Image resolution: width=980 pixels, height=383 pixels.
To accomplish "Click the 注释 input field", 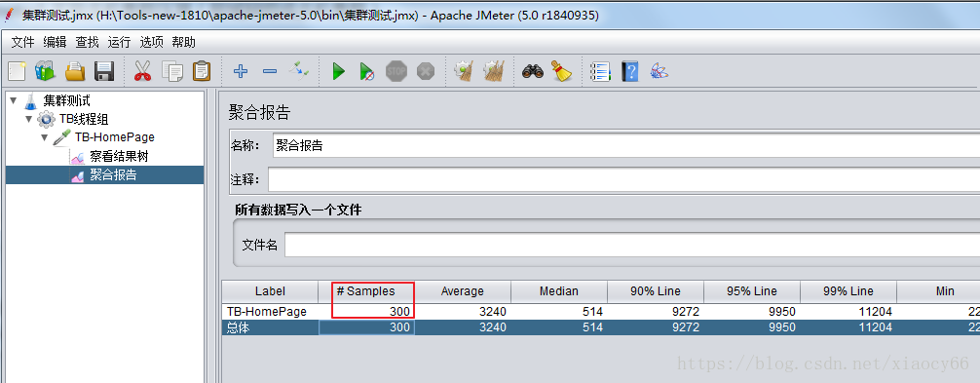I will tap(623, 180).
